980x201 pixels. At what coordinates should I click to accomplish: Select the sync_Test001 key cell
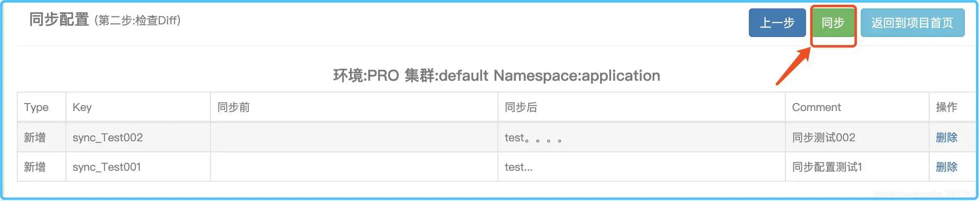click(x=106, y=167)
